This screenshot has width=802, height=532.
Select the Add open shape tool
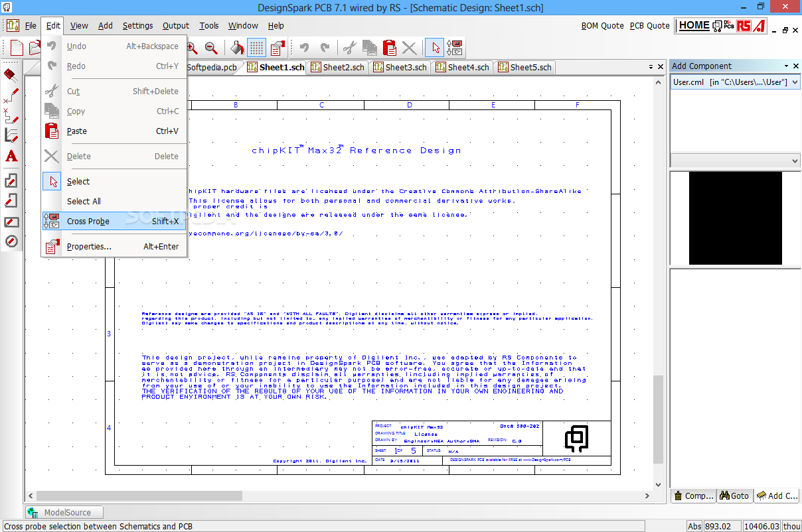tap(11, 201)
